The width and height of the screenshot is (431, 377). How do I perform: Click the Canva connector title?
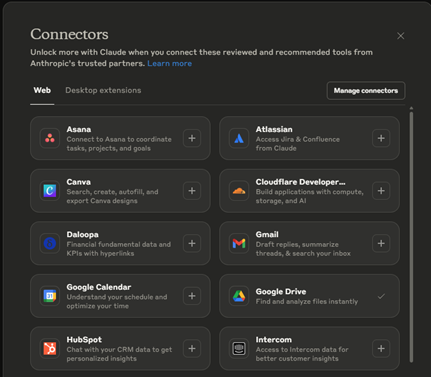[x=79, y=182]
